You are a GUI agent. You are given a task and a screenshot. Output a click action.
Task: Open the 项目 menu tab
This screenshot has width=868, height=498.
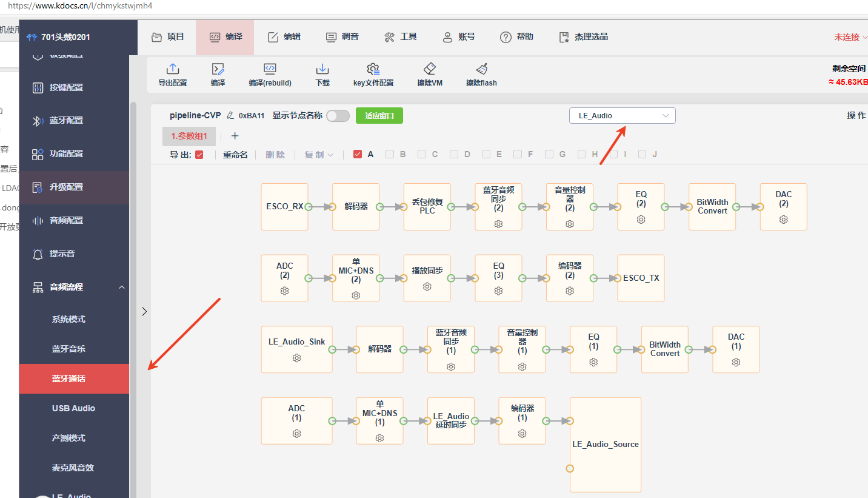tap(168, 37)
